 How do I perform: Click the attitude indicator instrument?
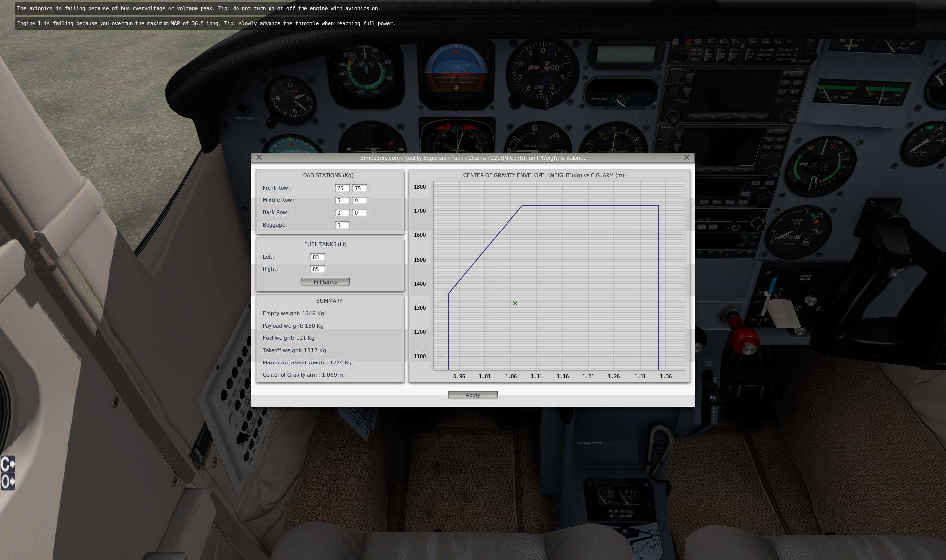coord(455,72)
